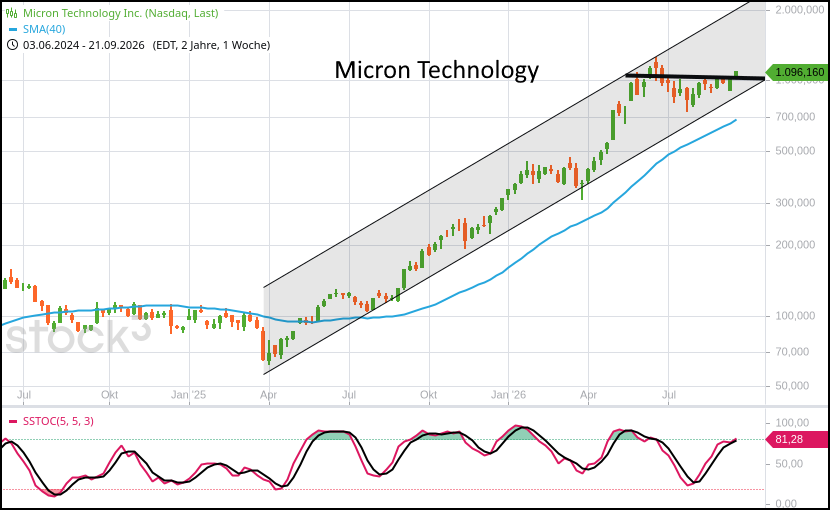Click the Jan '25 time axis label
The height and width of the screenshot is (510, 830).
pyautogui.click(x=188, y=395)
